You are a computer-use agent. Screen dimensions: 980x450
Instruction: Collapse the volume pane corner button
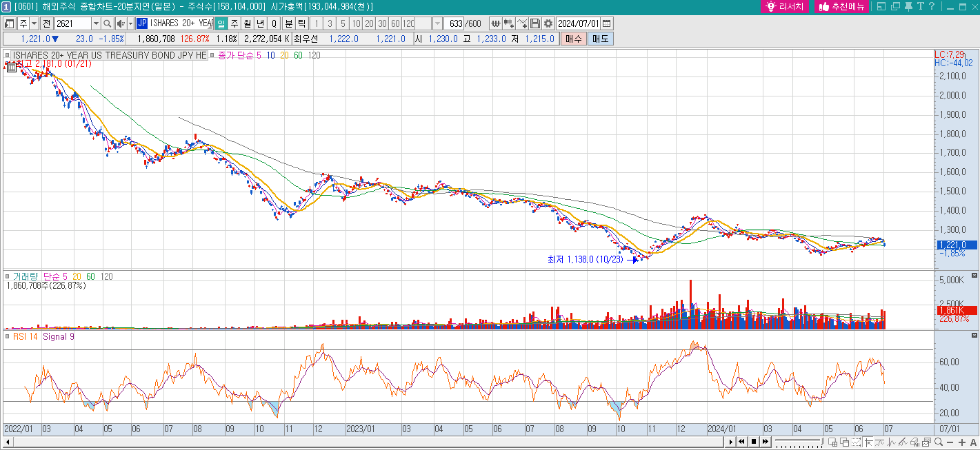point(974,276)
